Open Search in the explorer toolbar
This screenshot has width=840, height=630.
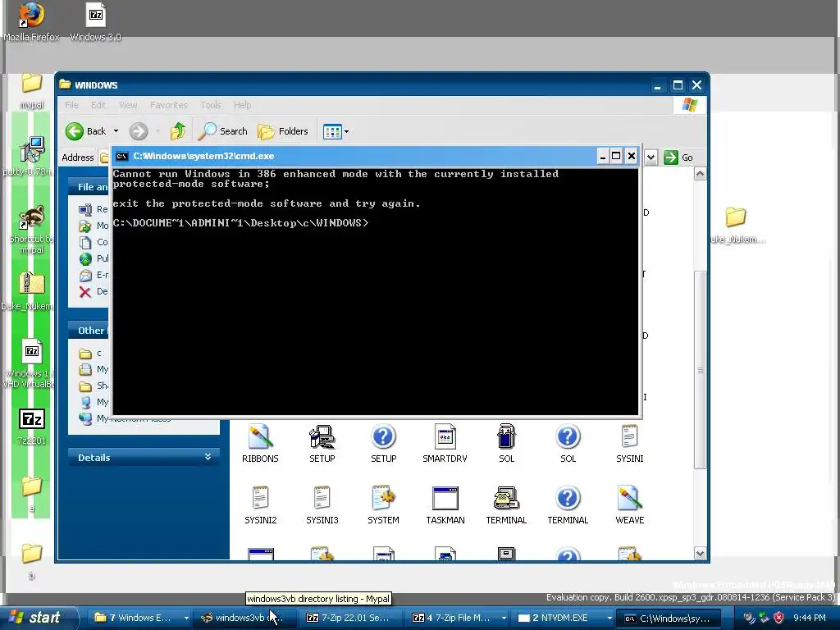click(223, 131)
